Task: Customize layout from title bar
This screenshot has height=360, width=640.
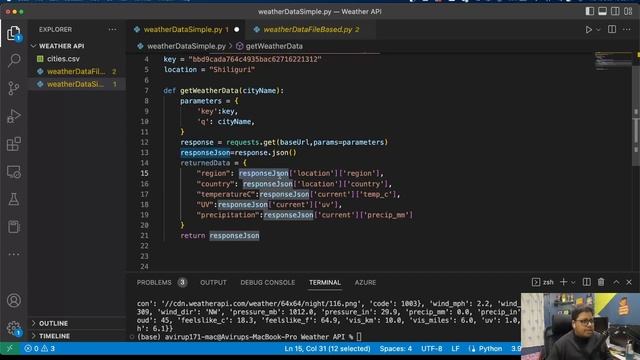Action: pyautogui.click(x=628, y=11)
